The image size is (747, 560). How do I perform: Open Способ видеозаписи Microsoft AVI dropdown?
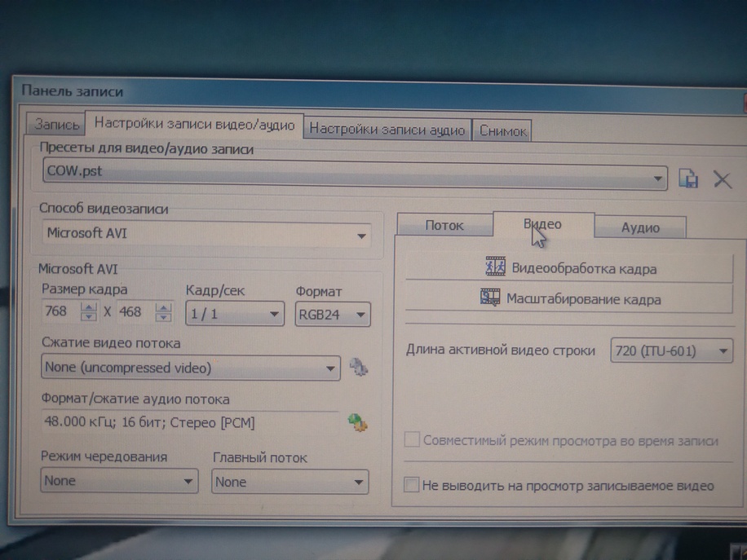tap(360, 236)
